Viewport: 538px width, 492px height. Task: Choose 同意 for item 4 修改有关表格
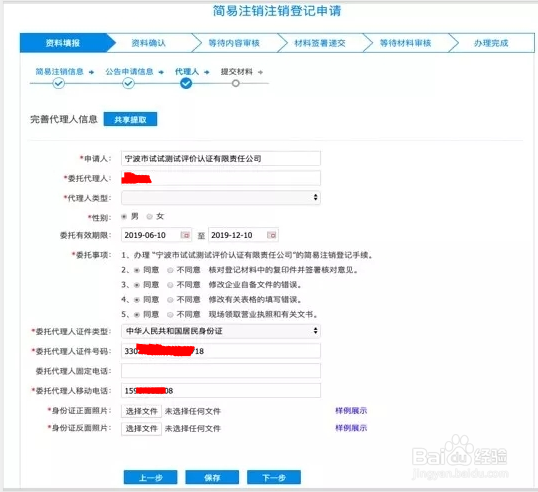coord(137,300)
